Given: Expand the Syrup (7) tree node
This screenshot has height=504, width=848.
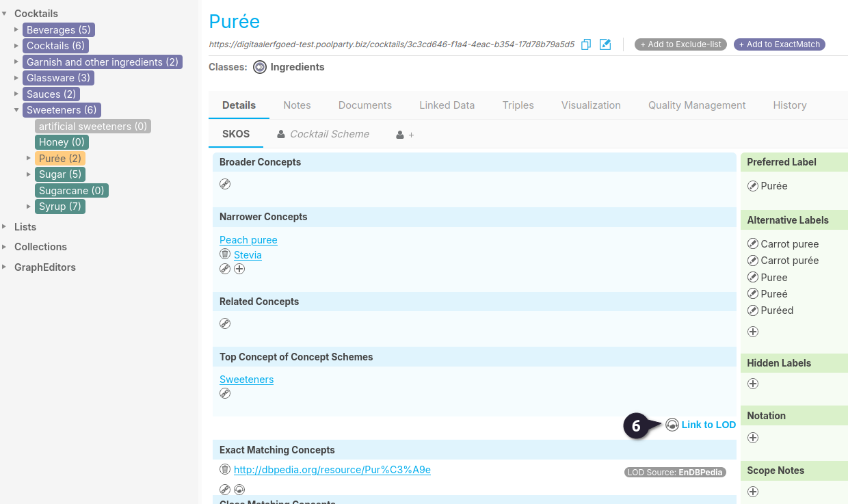Looking at the screenshot, I should (29, 207).
